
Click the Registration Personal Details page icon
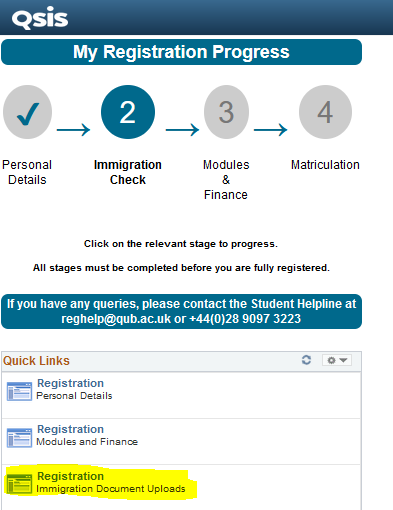click(19, 391)
